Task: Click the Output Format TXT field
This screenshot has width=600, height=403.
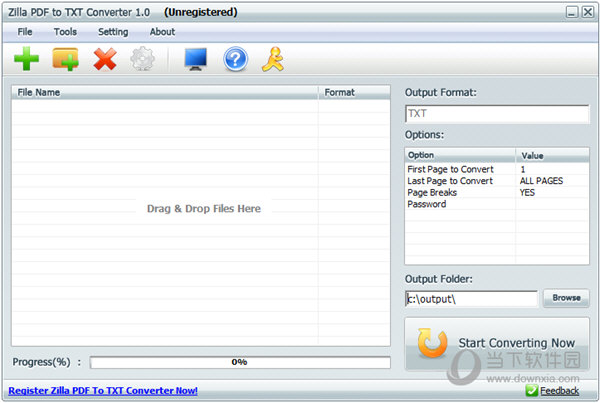Action: coord(497,114)
